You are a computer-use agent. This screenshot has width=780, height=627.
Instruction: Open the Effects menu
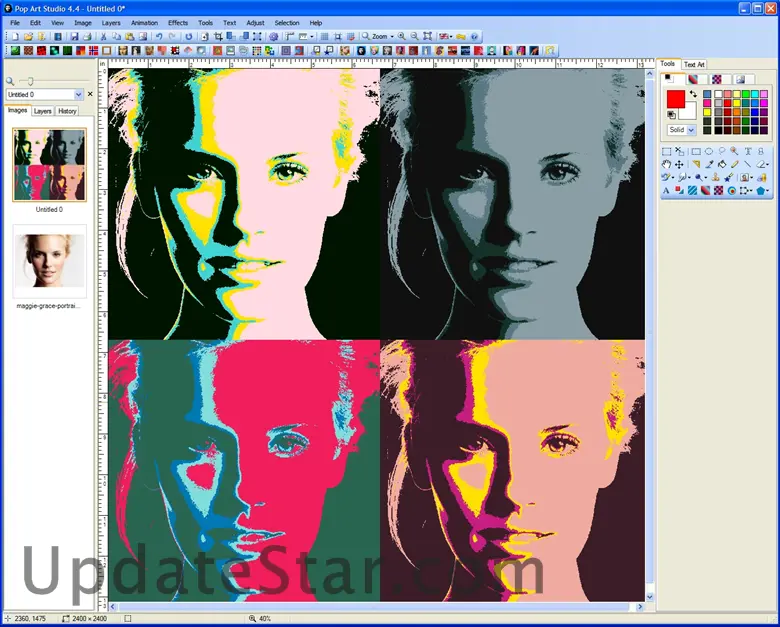(178, 22)
